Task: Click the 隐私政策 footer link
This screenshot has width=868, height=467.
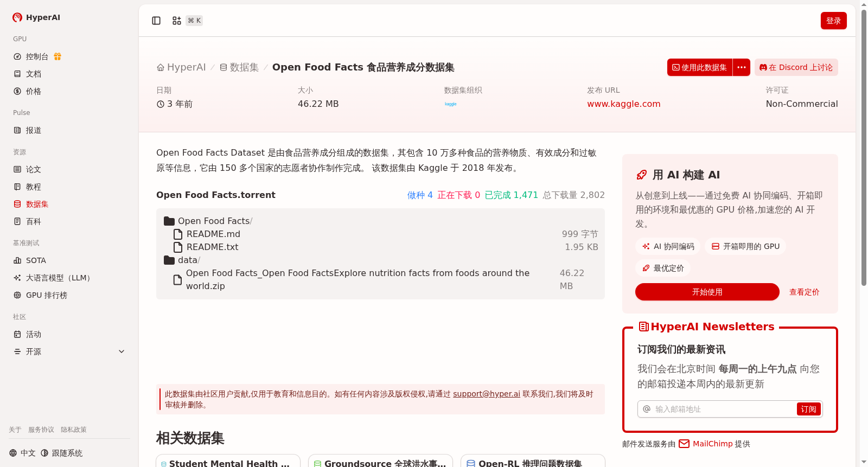Action: coord(74,430)
